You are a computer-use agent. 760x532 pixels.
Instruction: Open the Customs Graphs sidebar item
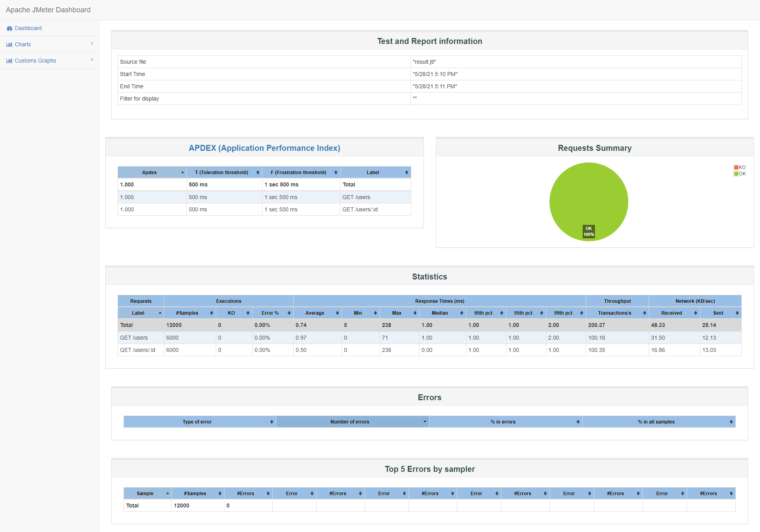[35, 61]
